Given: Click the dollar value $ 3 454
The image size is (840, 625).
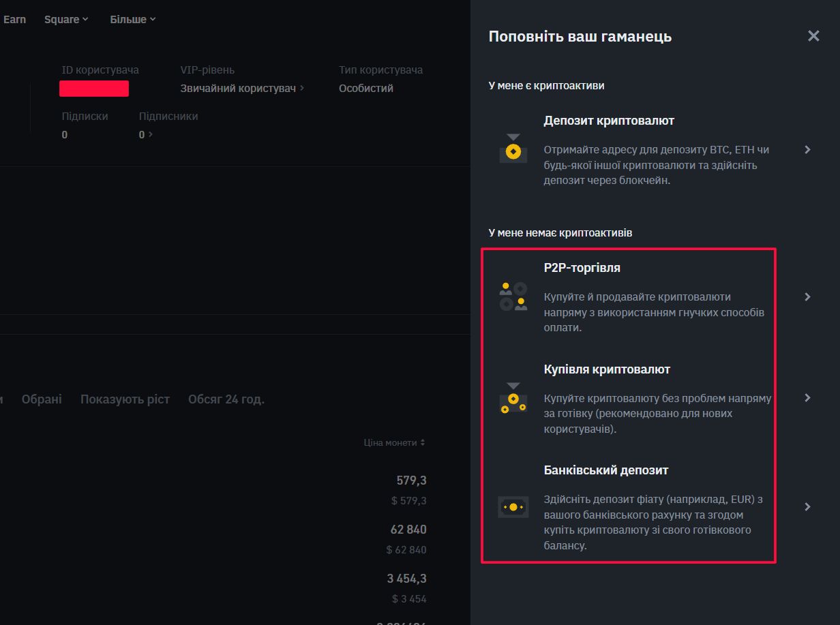Looking at the screenshot, I should [x=409, y=598].
